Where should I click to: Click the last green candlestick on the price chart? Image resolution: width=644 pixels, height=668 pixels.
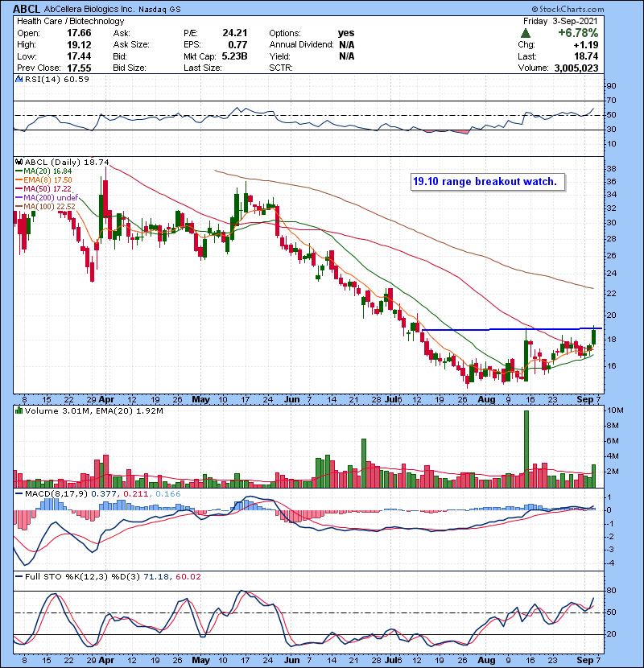click(x=594, y=337)
